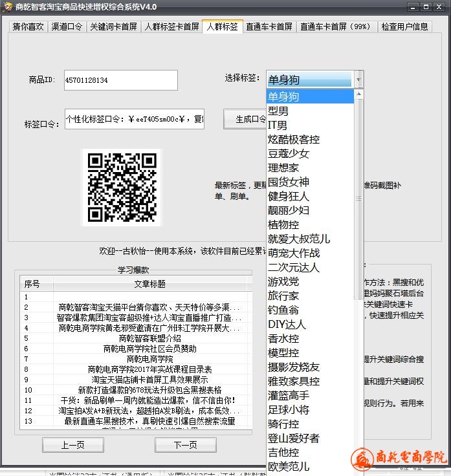Open the 关键词卡首屏 tab
Image resolution: width=451 pixels, height=476 pixels.
tap(114, 27)
